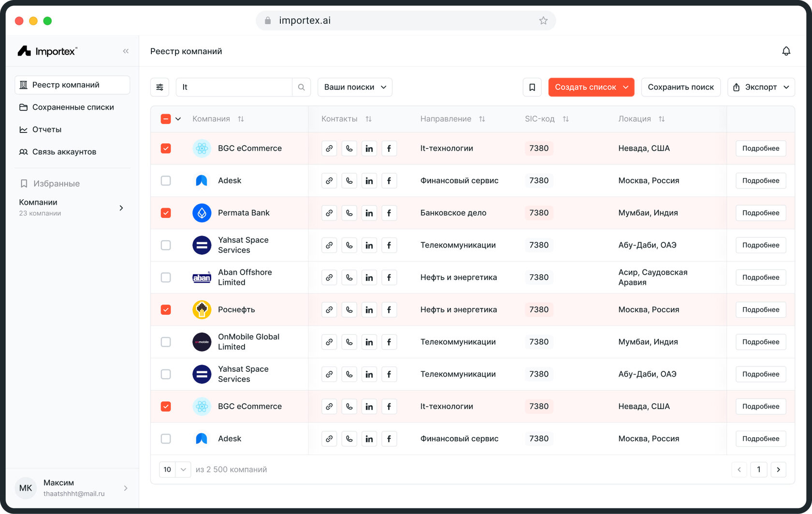Open the LinkedIn icon for Permata Bank
The width and height of the screenshot is (812, 514).
point(369,213)
